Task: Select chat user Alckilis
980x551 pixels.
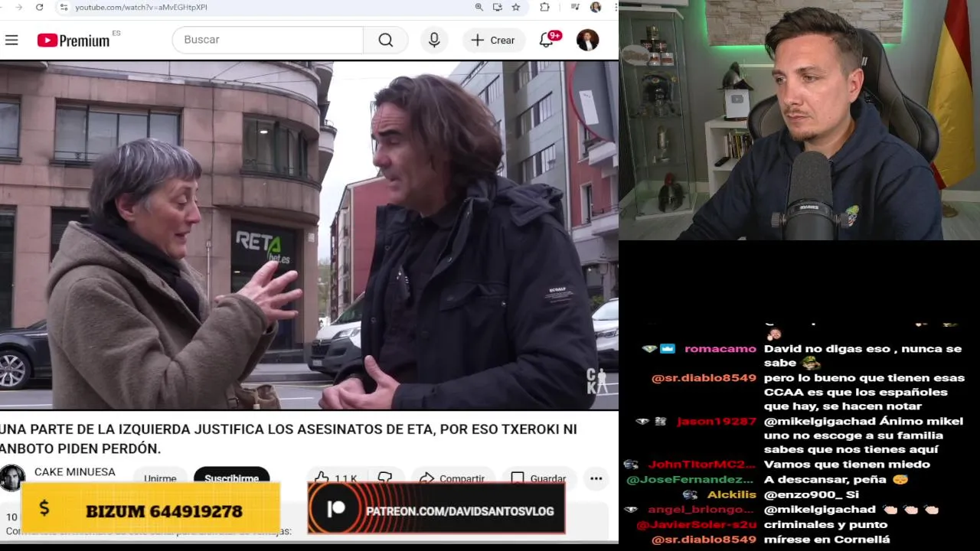Action: (x=731, y=495)
